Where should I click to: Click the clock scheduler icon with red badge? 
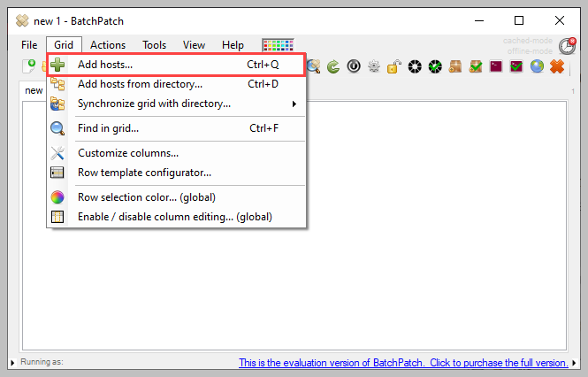tap(567, 46)
